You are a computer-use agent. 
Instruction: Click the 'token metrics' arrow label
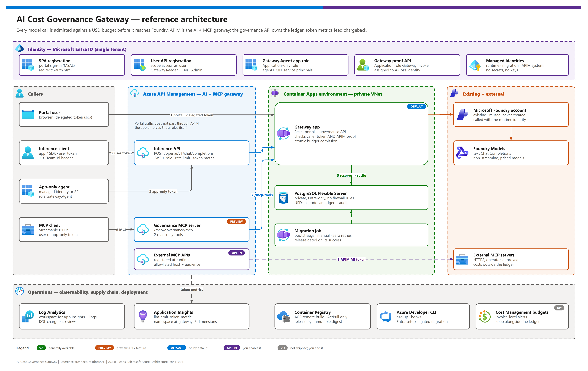(x=192, y=289)
